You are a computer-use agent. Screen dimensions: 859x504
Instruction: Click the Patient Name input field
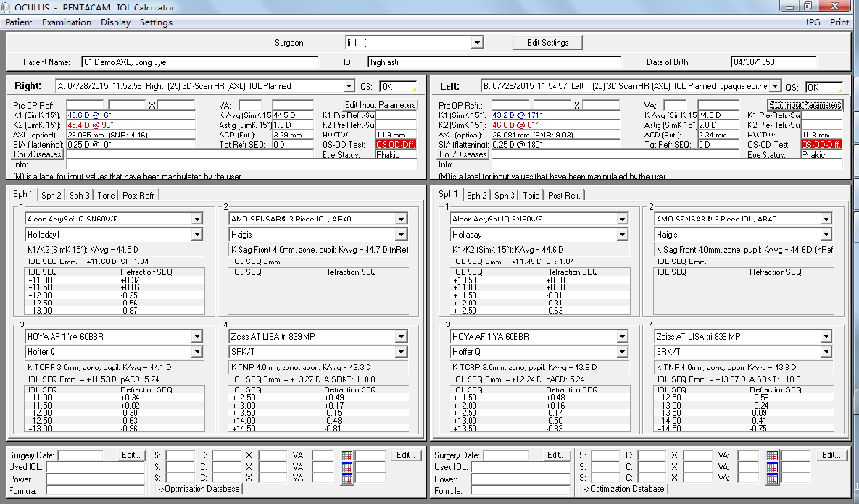click(x=199, y=62)
